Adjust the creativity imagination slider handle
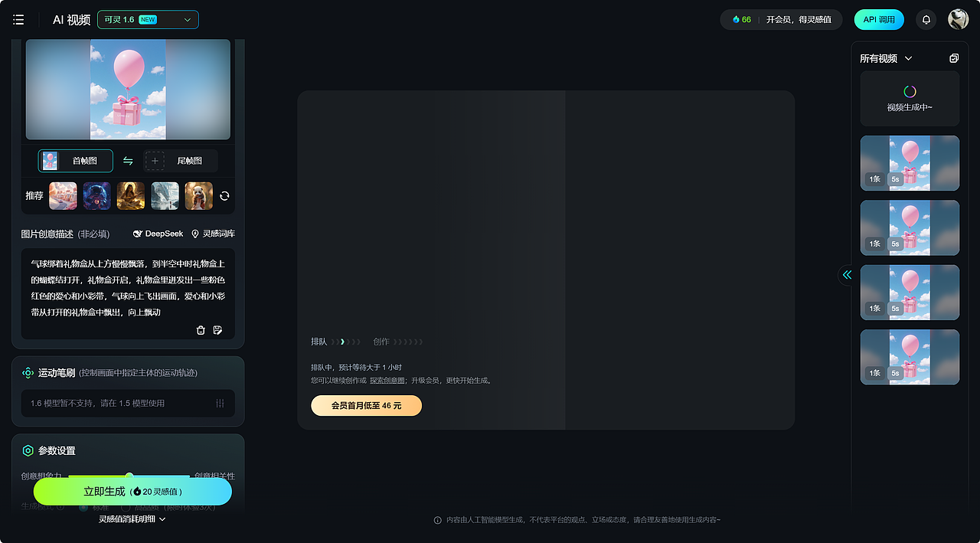 coord(129,476)
